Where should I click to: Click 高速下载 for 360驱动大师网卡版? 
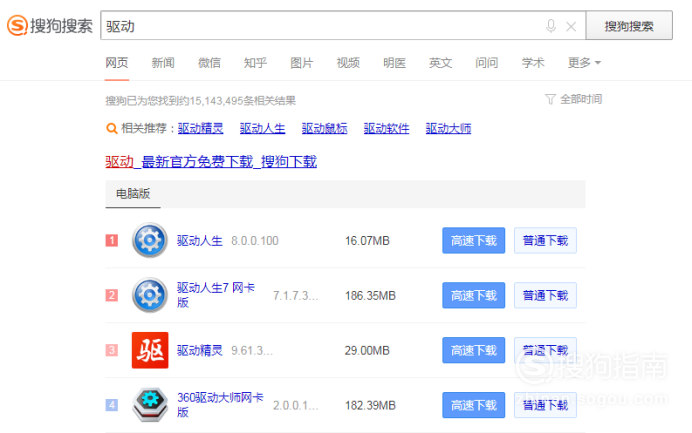(x=474, y=405)
